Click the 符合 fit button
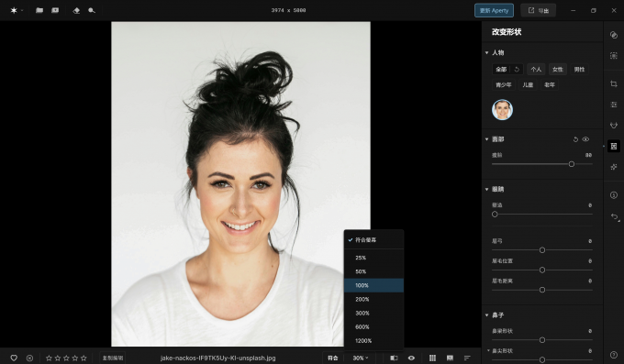The width and height of the screenshot is (624, 364). tap(333, 358)
